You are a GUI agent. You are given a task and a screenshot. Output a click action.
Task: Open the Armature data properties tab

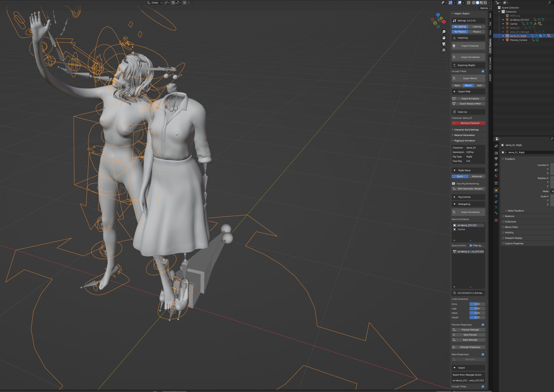coord(496,207)
